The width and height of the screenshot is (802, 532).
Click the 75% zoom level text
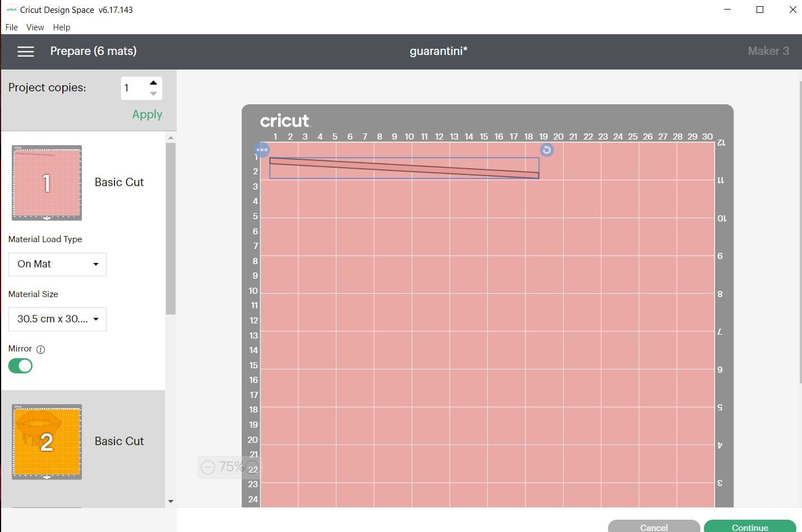point(231,467)
